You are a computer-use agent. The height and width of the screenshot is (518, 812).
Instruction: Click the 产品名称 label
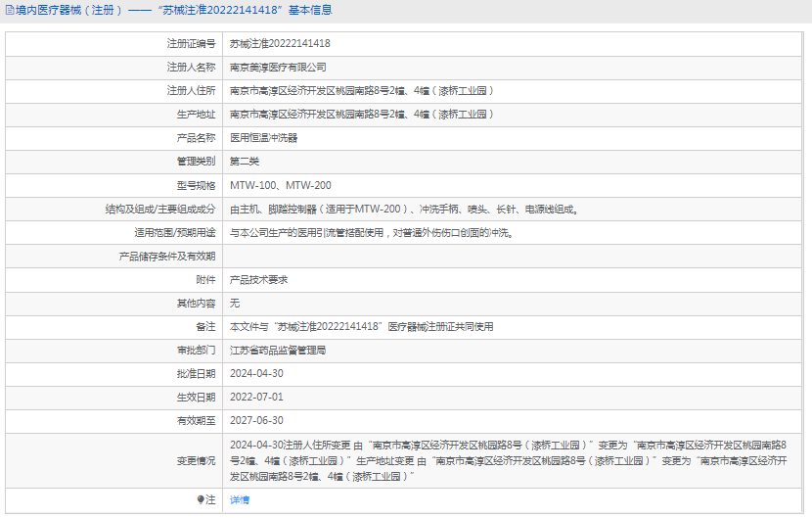[x=196, y=138]
